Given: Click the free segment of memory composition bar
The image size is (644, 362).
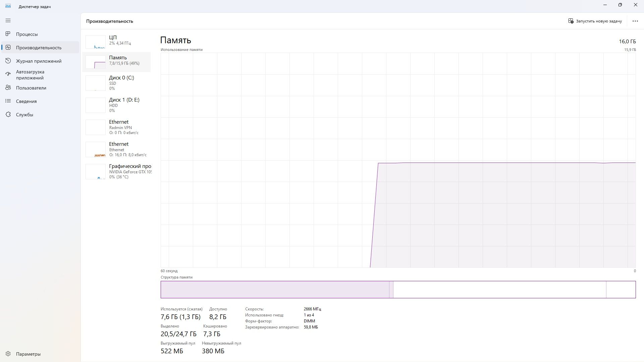Looking at the screenshot, I should coord(621,290).
